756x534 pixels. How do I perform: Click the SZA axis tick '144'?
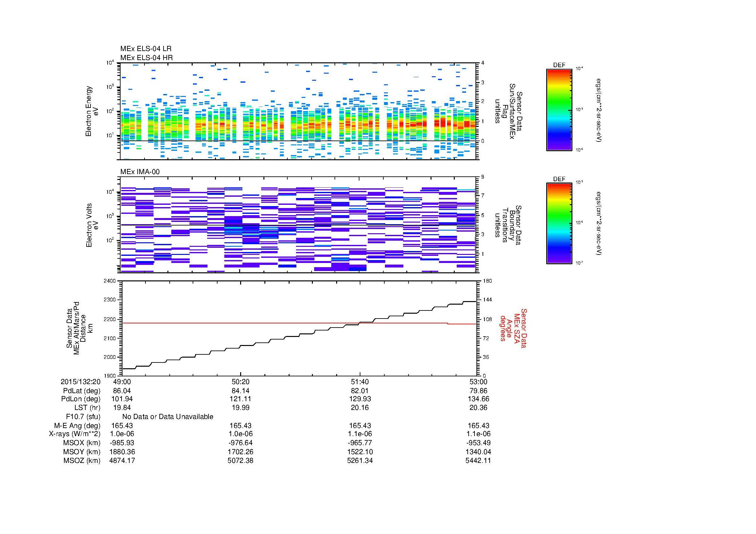click(x=487, y=300)
